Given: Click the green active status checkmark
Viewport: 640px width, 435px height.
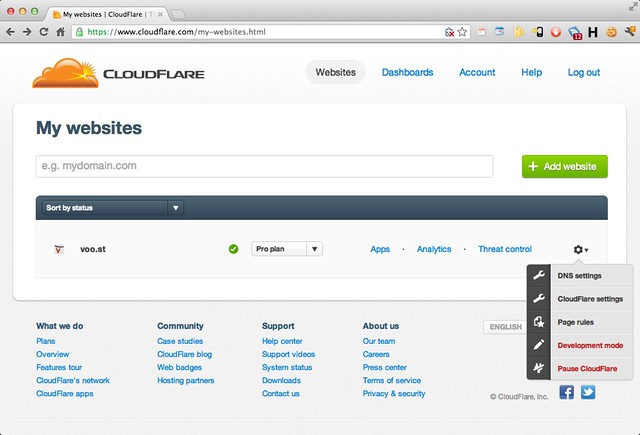Looking at the screenshot, I should [x=233, y=249].
